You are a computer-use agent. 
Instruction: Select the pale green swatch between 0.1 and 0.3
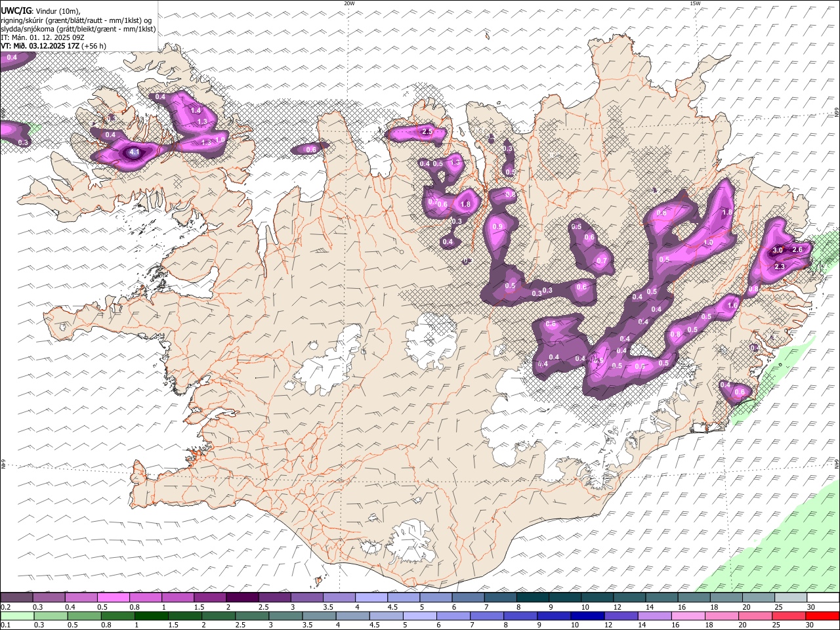click(17, 616)
